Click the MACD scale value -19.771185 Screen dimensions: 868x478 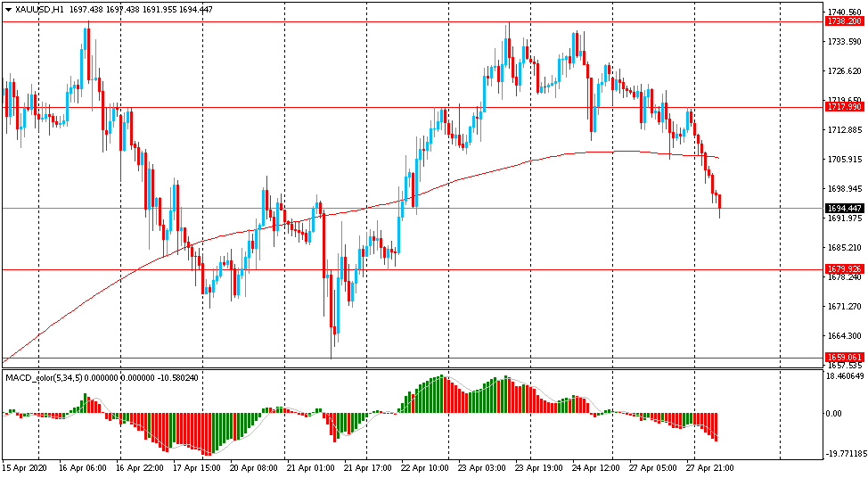click(x=845, y=454)
